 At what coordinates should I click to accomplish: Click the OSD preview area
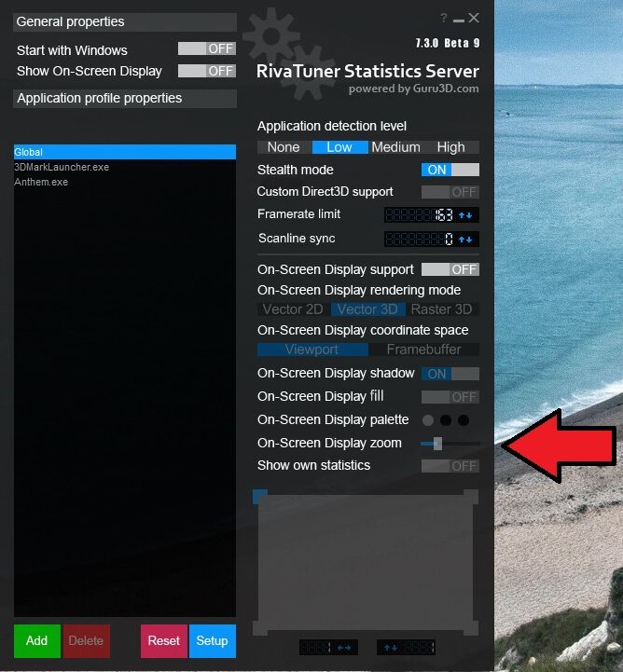(366, 562)
